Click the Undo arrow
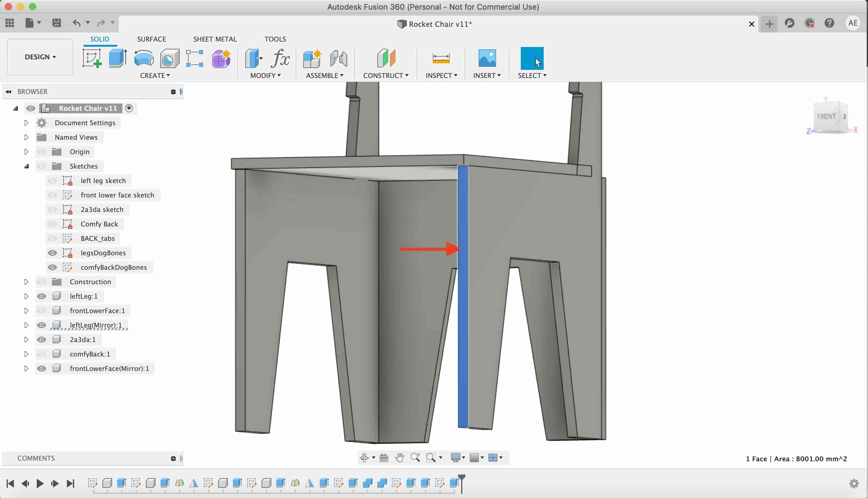Image resolution: width=868 pixels, height=498 pixels. (77, 23)
